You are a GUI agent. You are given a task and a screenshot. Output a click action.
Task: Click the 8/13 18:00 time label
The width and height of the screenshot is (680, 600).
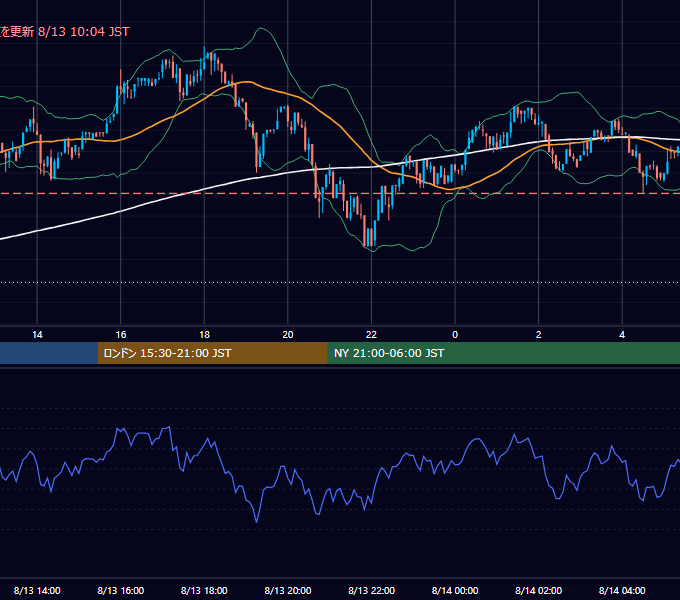coord(204,590)
